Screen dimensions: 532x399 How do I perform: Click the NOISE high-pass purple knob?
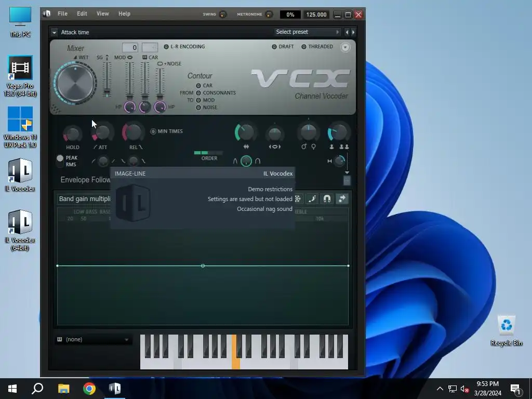160,107
